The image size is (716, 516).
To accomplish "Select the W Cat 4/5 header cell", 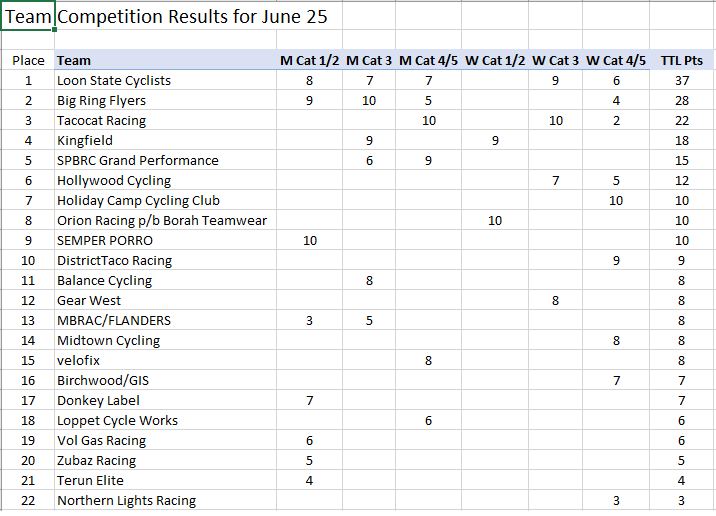I will pos(616,60).
